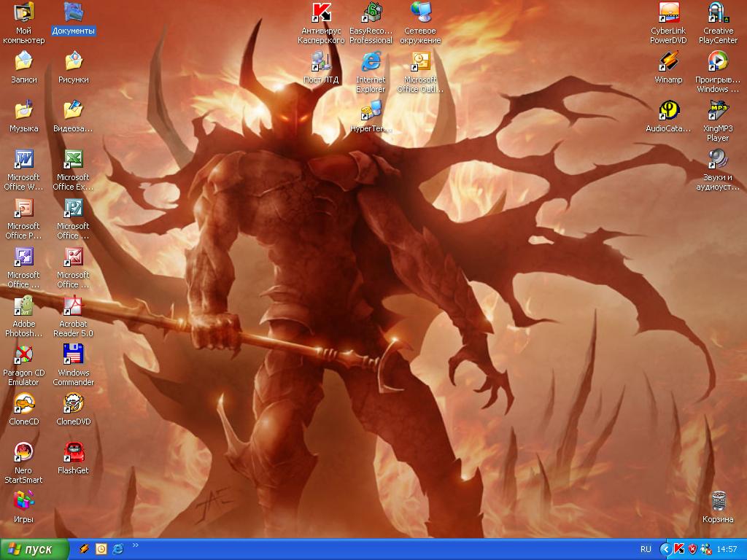
Task: Open the Пуск start menu
Action: (x=34, y=549)
